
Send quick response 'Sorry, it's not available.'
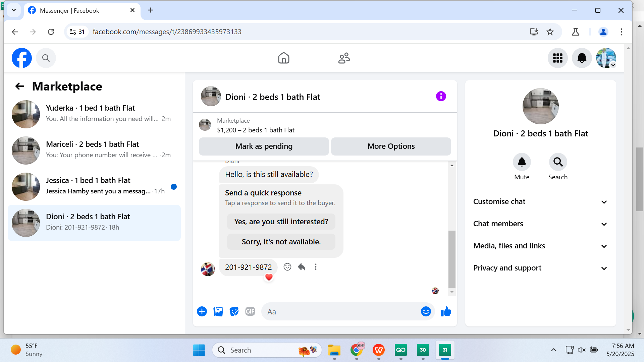pyautogui.click(x=281, y=242)
